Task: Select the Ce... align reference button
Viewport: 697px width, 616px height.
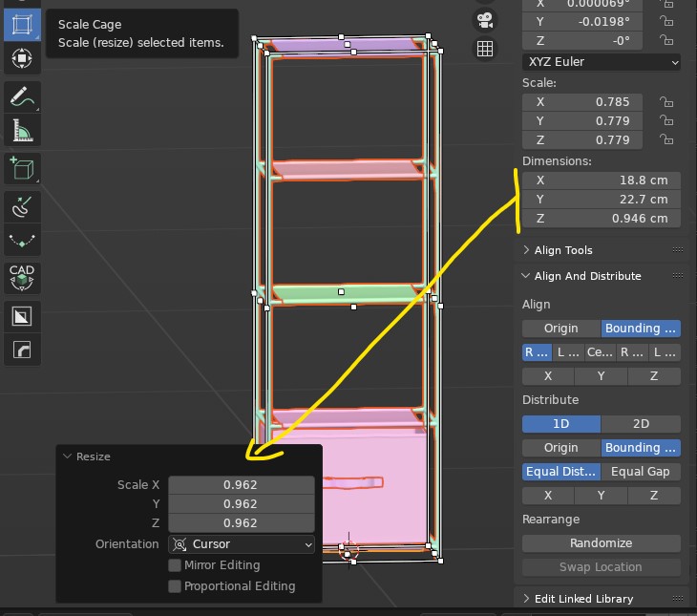Action: pyautogui.click(x=601, y=352)
